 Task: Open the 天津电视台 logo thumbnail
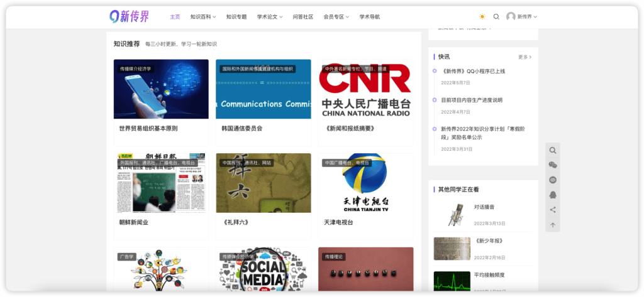click(x=365, y=183)
